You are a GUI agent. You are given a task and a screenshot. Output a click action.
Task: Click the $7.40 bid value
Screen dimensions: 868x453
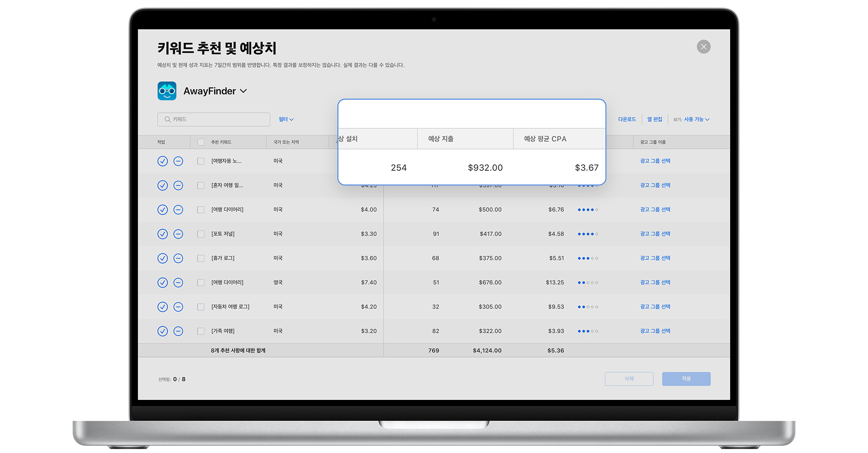click(x=368, y=283)
